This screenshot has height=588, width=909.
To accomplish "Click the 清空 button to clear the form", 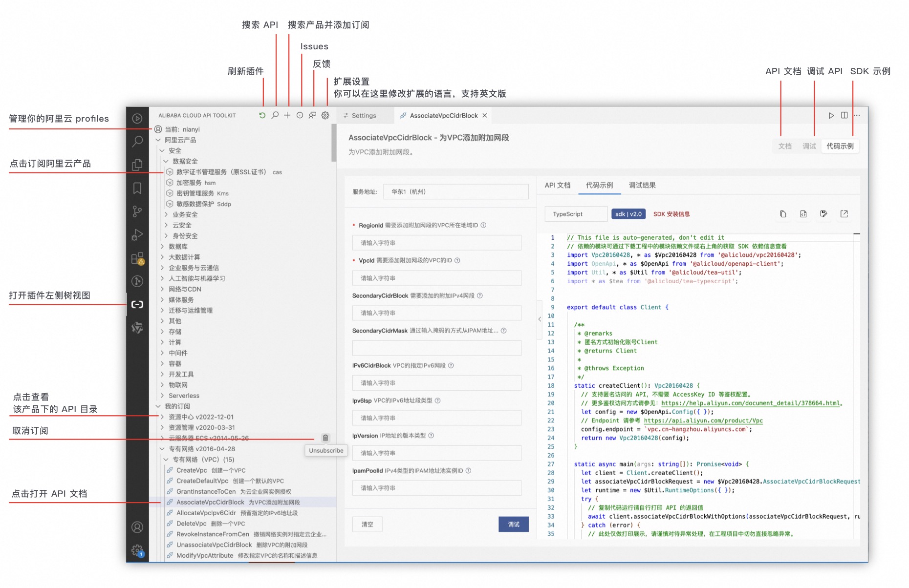I will click(x=367, y=524).
